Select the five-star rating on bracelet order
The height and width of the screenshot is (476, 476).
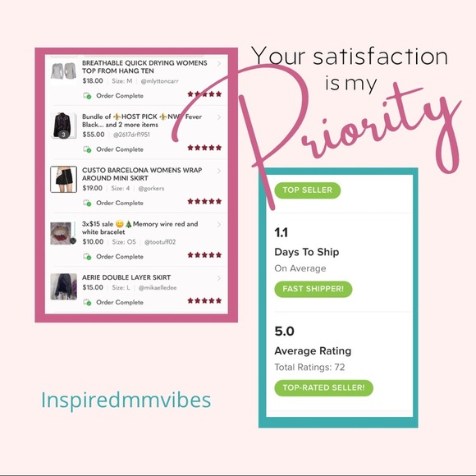coord(204,255)
